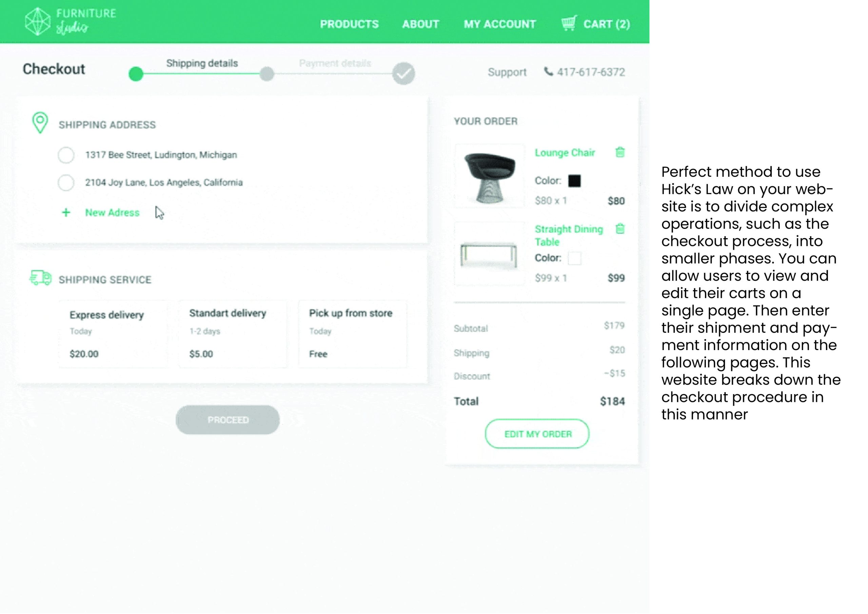
Task: Delete the Lounge Chair with trash icon
Action: (619, 152)
